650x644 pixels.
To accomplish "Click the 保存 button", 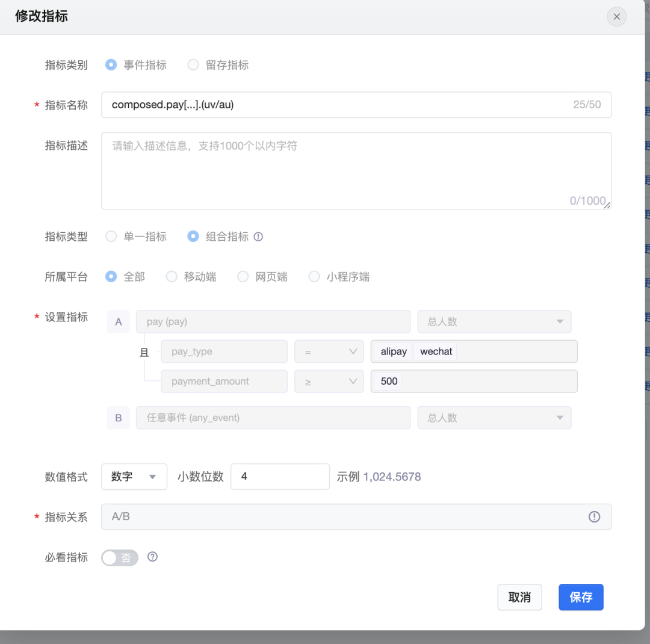I will coord(581,597).
